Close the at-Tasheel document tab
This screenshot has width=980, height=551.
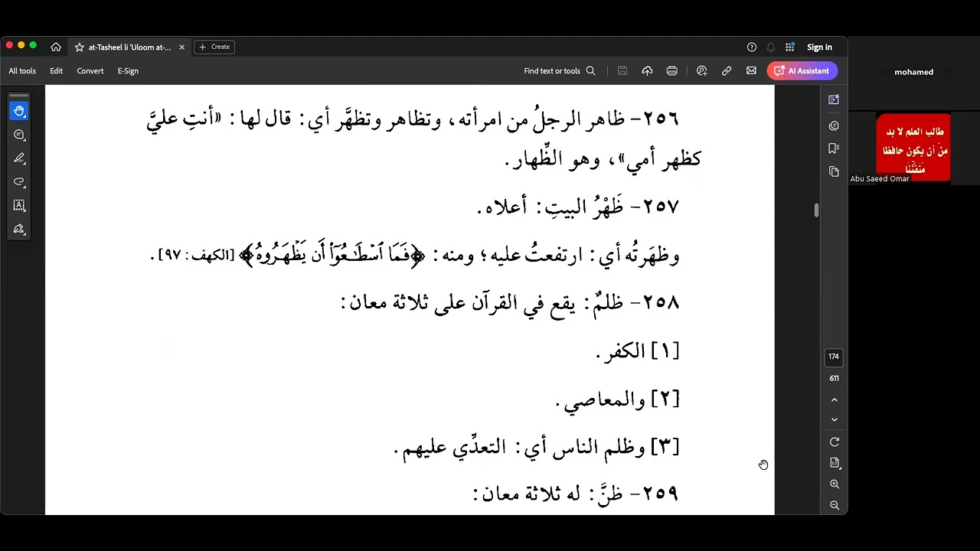(181, 47)
